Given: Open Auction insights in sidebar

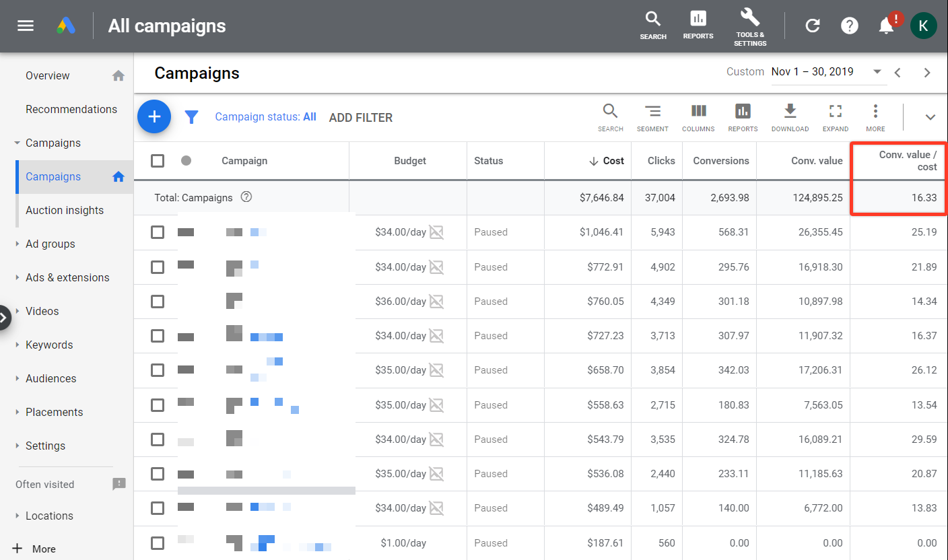Looking at the screenshot, I should (x=65, y=210).
